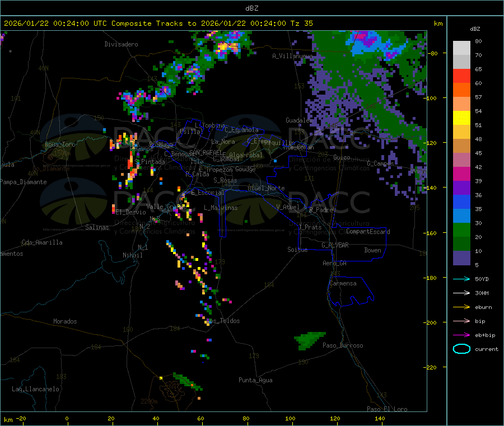Select the magenta 39 dBZ color swatch

coord(461,174)
